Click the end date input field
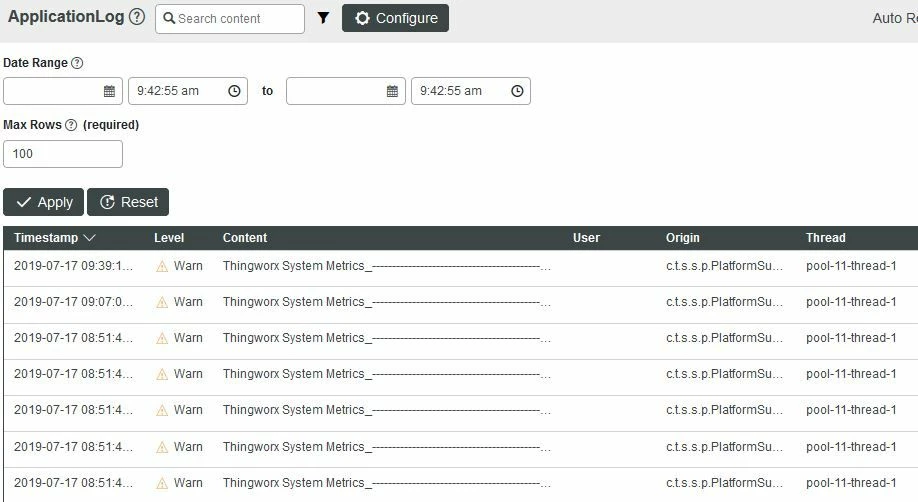Viewport: 918px width, 502px height. coord(345,91)
